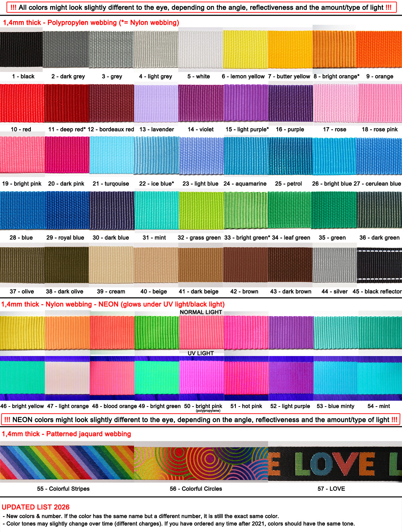The width and height of the screenshot is (402, 532).
Task: Pick the 44 - silver swatch
Action: point(335,265)
